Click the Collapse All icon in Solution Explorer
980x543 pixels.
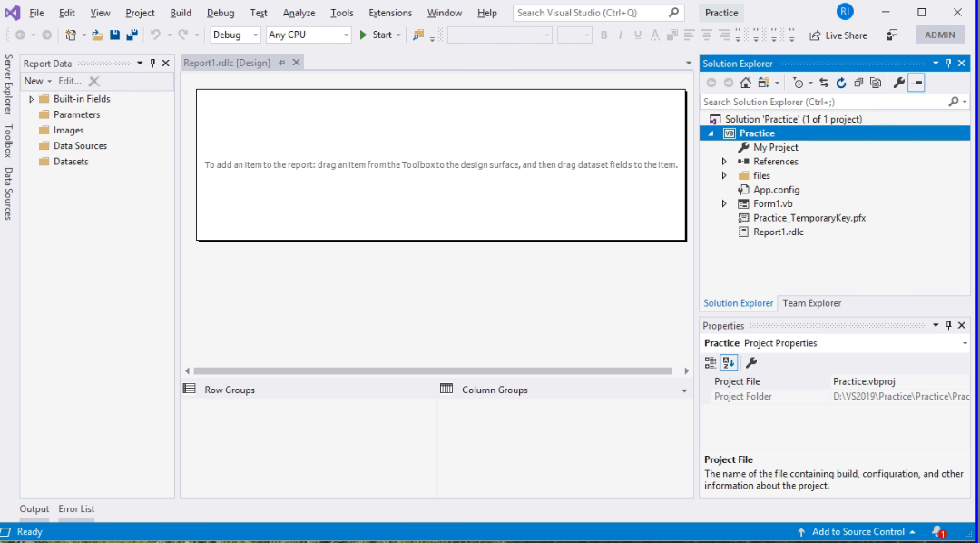click(x=857, y=82)
